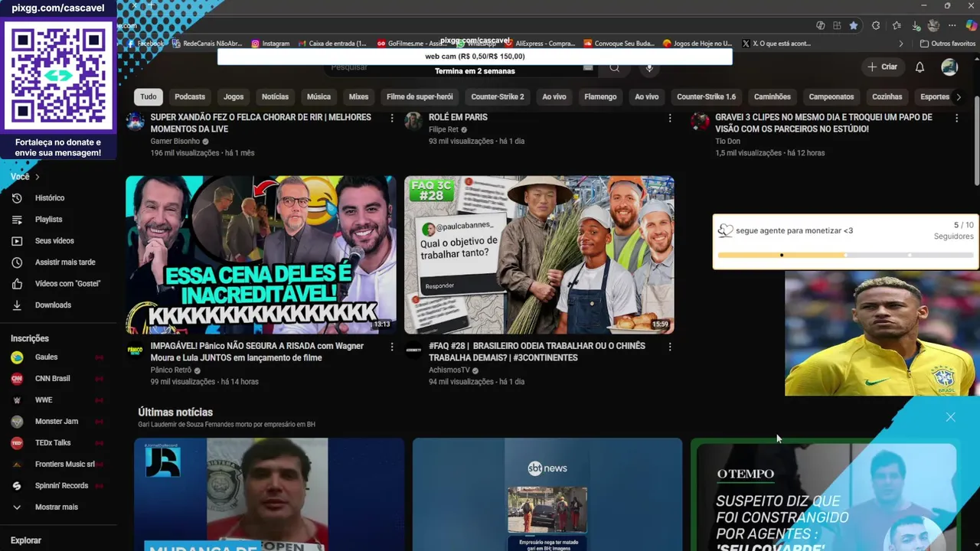Select the Filme de super-herói chip
980x551 pixels.
coord(420,97)
